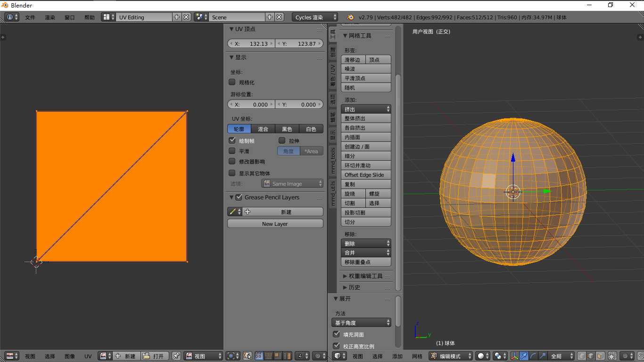Select UV vertex selection mode
644x362 pixels.
[259, 356]
